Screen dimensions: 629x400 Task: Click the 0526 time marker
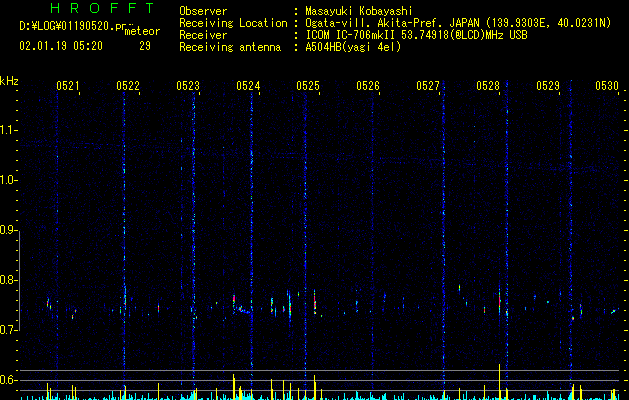click(x=368, y=86)
